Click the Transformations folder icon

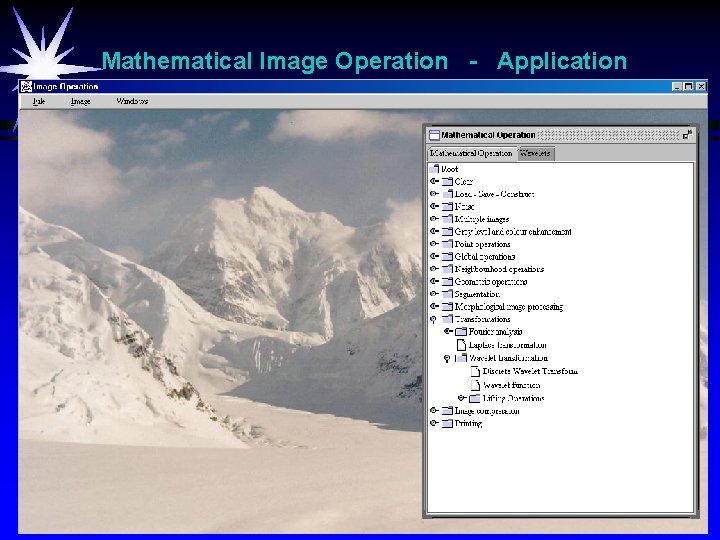click(448, 319)
